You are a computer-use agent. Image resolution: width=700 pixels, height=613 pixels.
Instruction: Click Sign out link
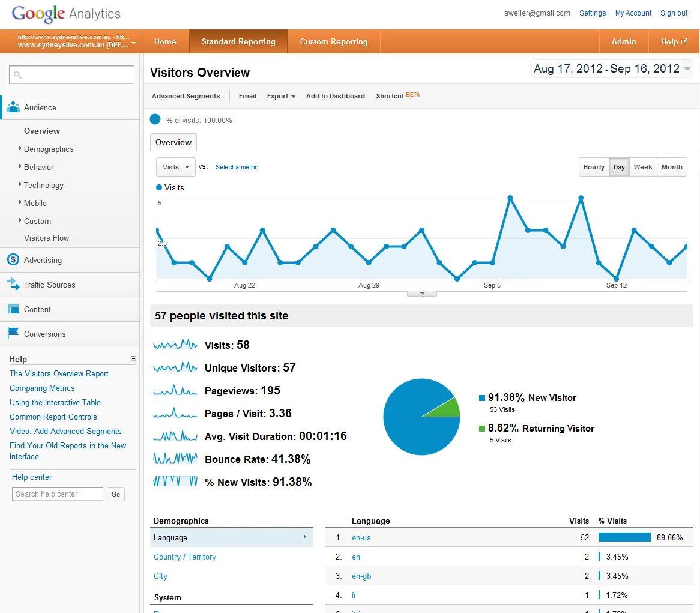(674, 13)
